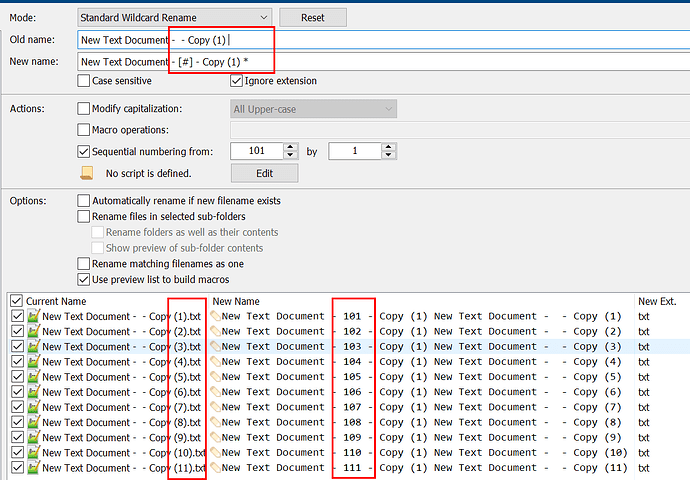Uncheck the Copy (9).txt row checkbox
690x480 pixels.
pos(18,437)
